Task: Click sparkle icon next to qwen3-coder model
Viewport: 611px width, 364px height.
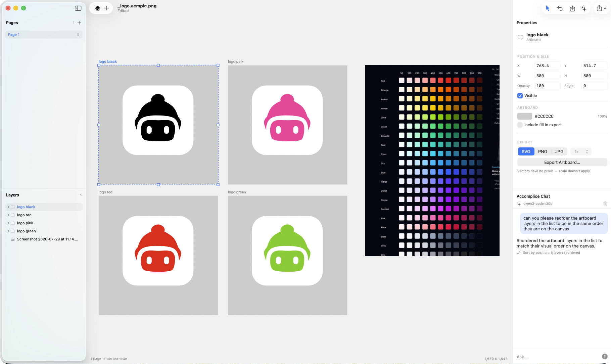Action: 519,204
